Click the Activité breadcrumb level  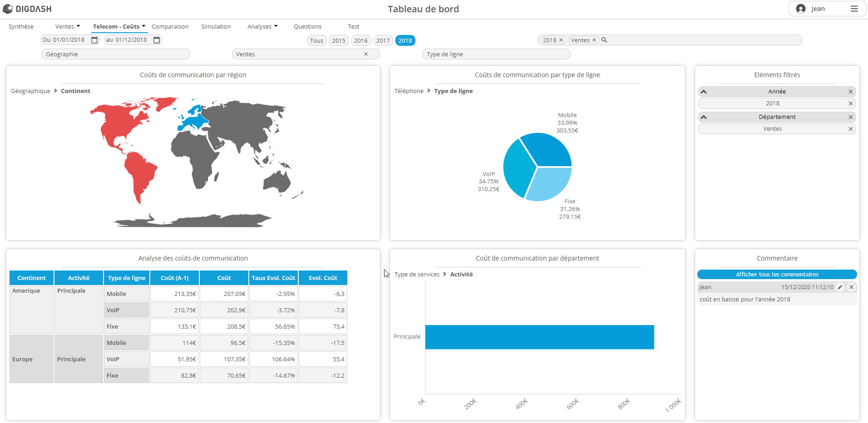click(x=461, y=274)
